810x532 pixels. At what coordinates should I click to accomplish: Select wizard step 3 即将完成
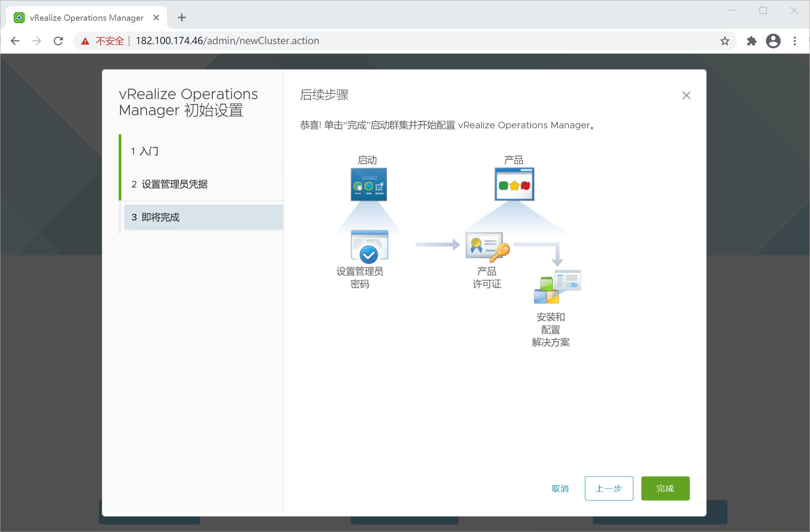(x=204, y=217)
